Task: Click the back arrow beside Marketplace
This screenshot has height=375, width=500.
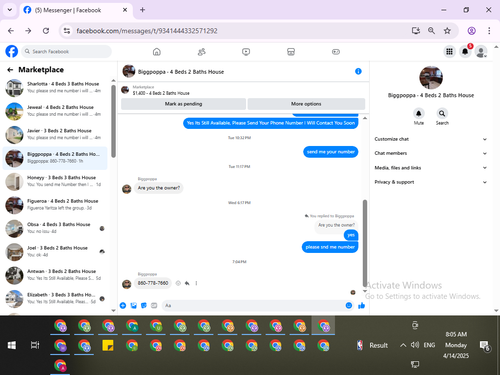Action: pyautogui.click(x=10, y=70)
